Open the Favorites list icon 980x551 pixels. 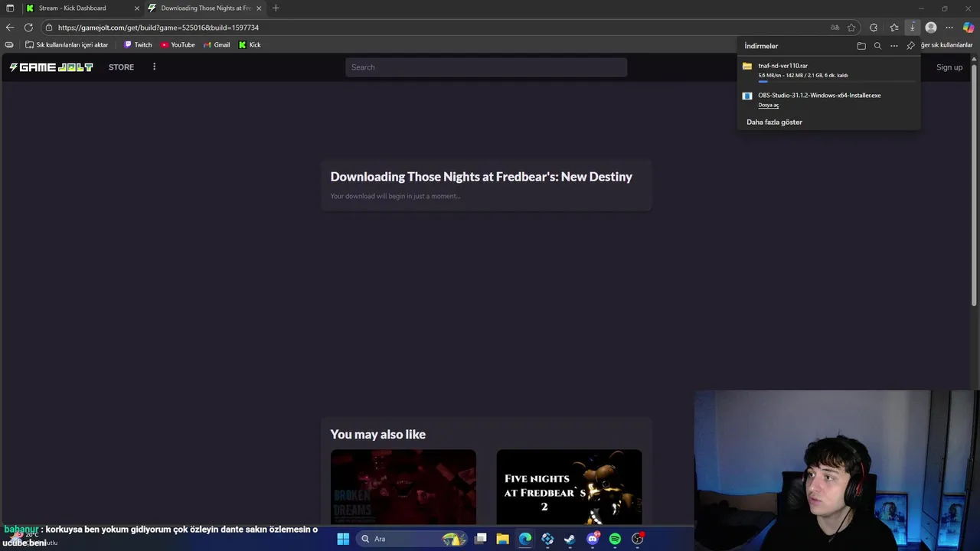pos(893,28)
